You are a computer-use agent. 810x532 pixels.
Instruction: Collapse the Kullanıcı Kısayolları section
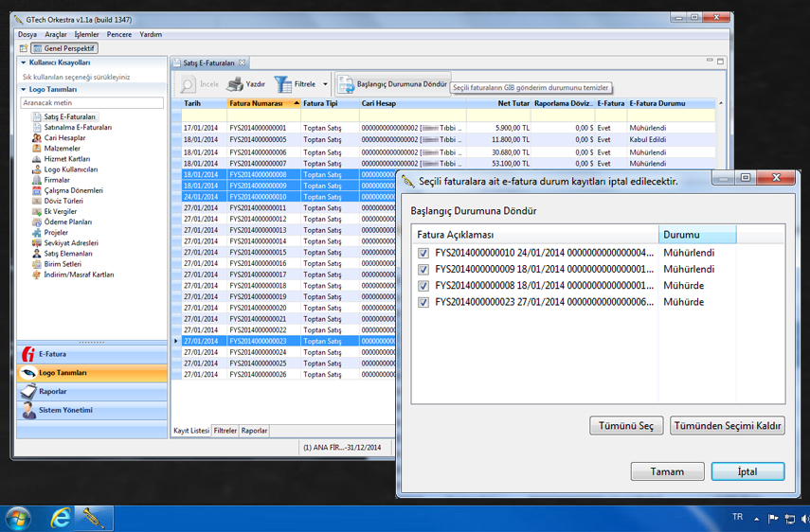pos(23,62)
